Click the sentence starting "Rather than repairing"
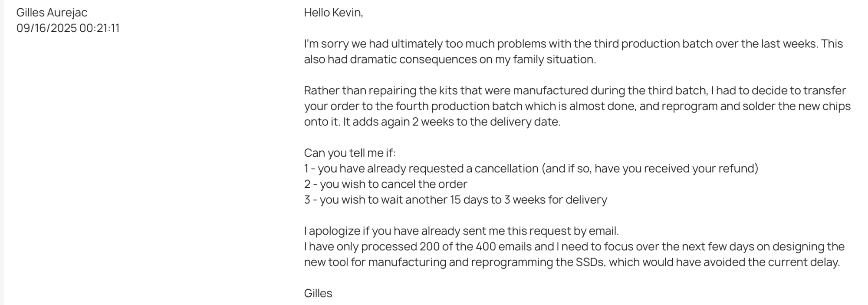This screenshot has height=305, width=868. pyautogui.click(x=434, y=91)
